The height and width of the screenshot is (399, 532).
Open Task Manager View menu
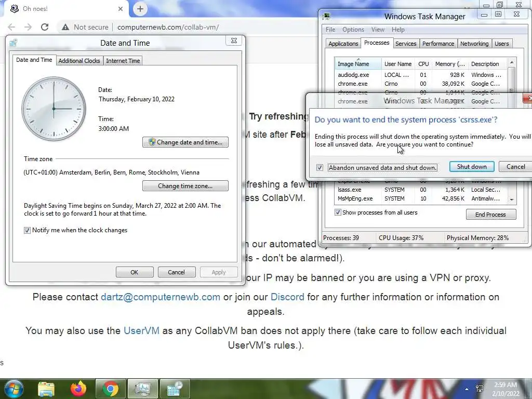pos(378,30)
